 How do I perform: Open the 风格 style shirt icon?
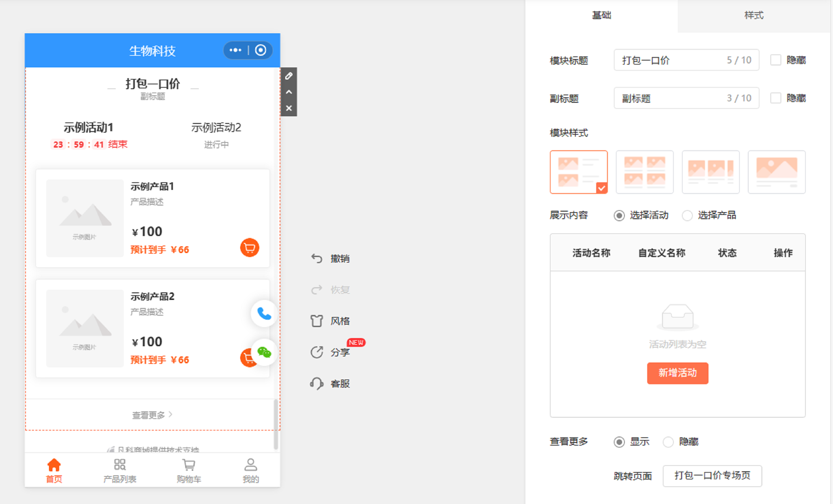point(317,321)
